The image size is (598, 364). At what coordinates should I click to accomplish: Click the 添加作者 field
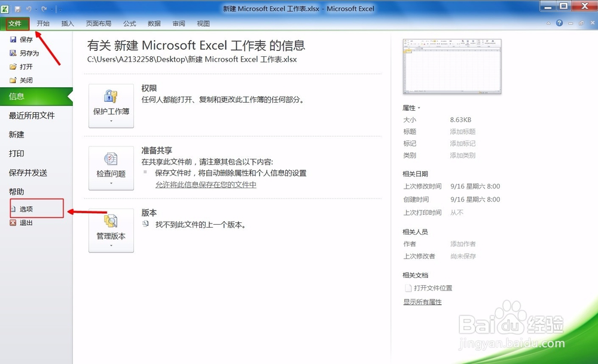pos(463,244)
